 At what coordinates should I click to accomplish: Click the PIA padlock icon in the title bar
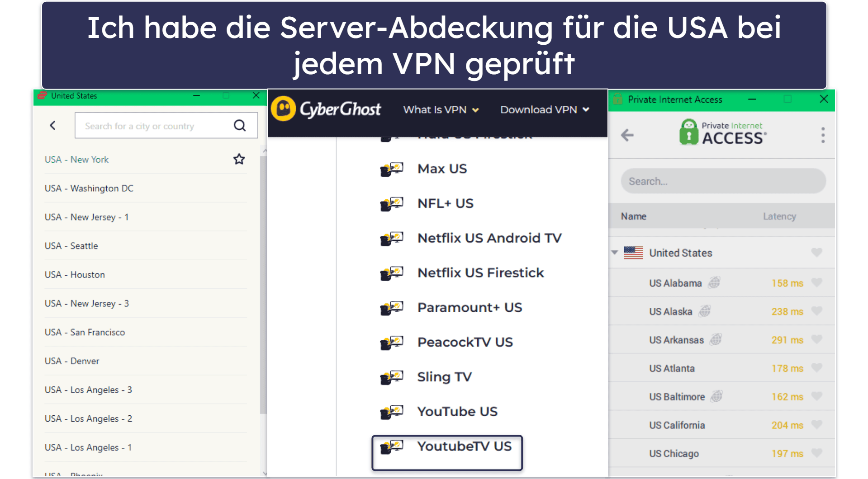[618, 99]
